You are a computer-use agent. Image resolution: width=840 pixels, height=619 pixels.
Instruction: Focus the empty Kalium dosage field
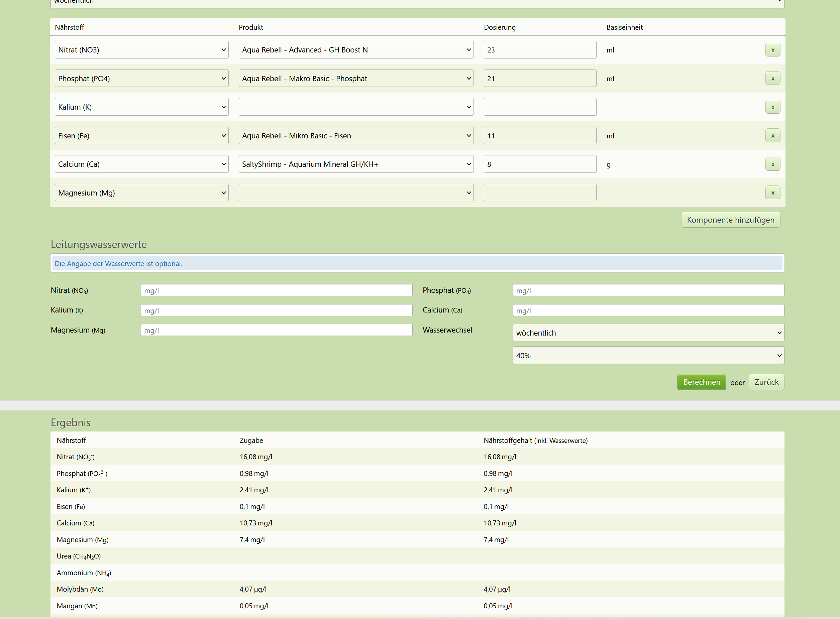(x=539, y=107)
